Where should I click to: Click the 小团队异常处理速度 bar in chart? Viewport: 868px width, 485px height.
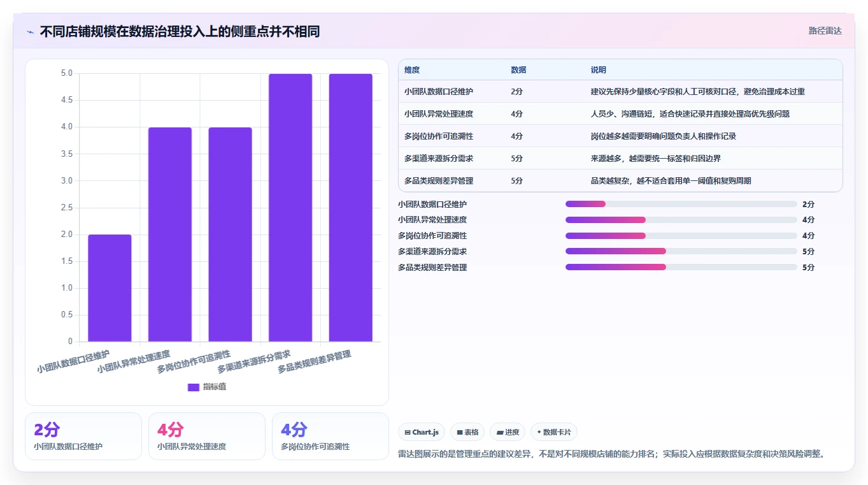(x=170, y=235)
